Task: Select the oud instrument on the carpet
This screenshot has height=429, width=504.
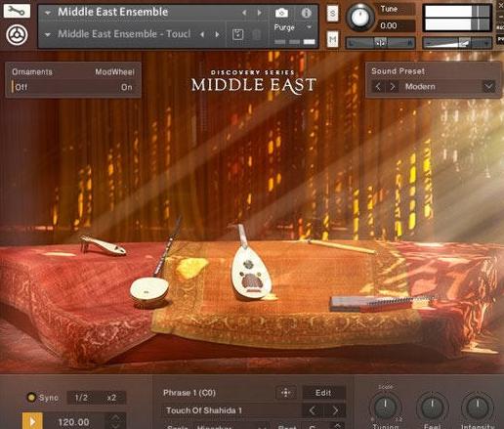Action: tap(250, 264)
